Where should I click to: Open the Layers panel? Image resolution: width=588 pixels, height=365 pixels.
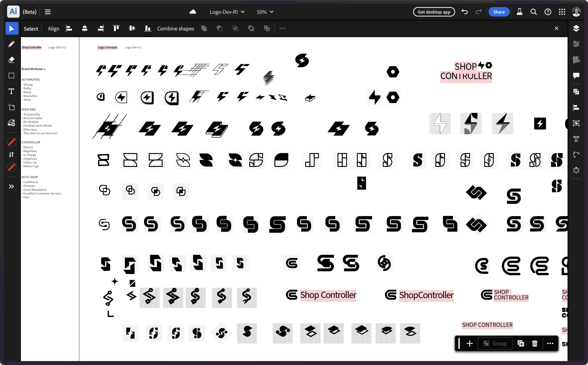point(576,29)
